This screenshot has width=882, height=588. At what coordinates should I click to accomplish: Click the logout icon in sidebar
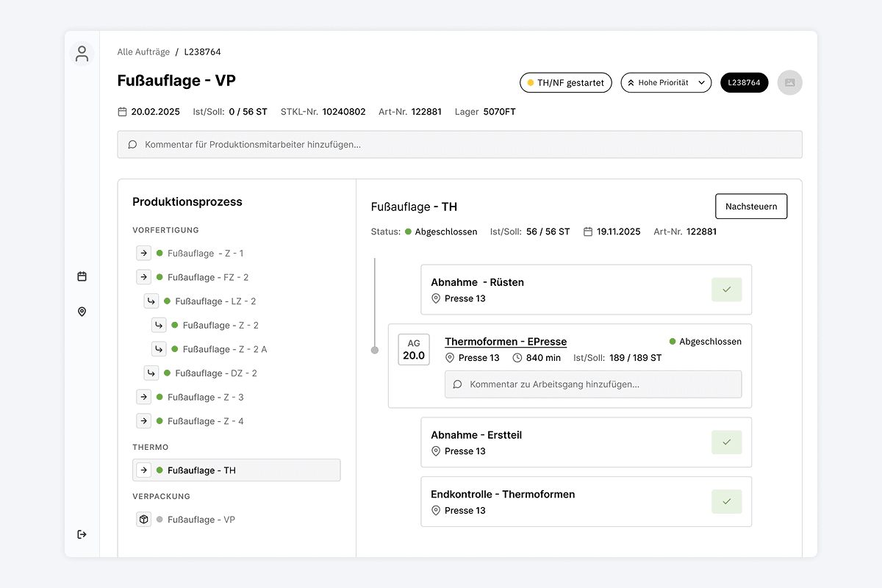click(82, 534)
